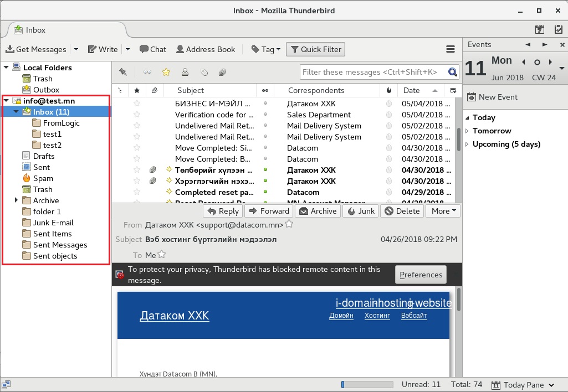Mark the open message as Junk
This screenshot has width=568, height=392.
click(361, 211)
